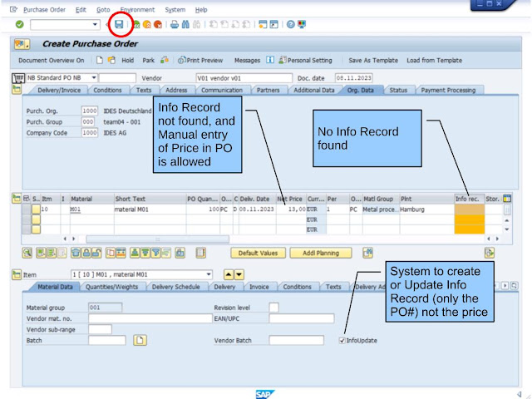Click the red Cancel icon
Image resolution: width=532 pixels, height=399 pixels.
(158, 24)
